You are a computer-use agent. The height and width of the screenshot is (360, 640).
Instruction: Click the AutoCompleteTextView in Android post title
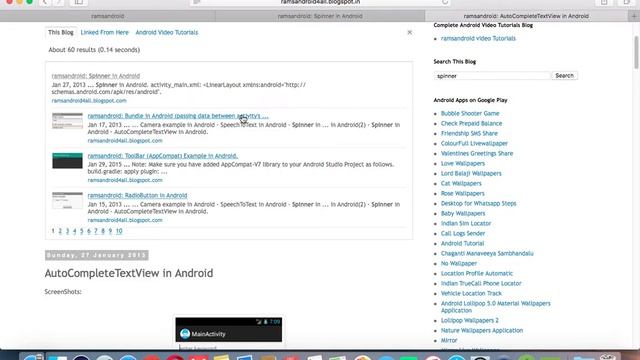click(x=129, y=273)
